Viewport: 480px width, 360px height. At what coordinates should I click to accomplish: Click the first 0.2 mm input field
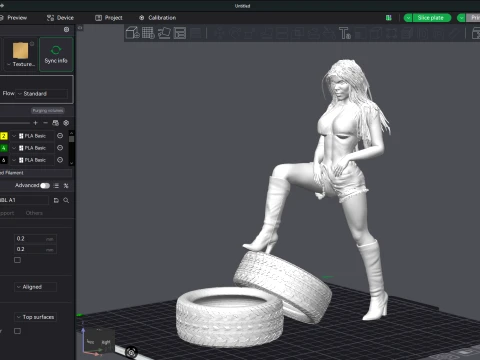35,239
